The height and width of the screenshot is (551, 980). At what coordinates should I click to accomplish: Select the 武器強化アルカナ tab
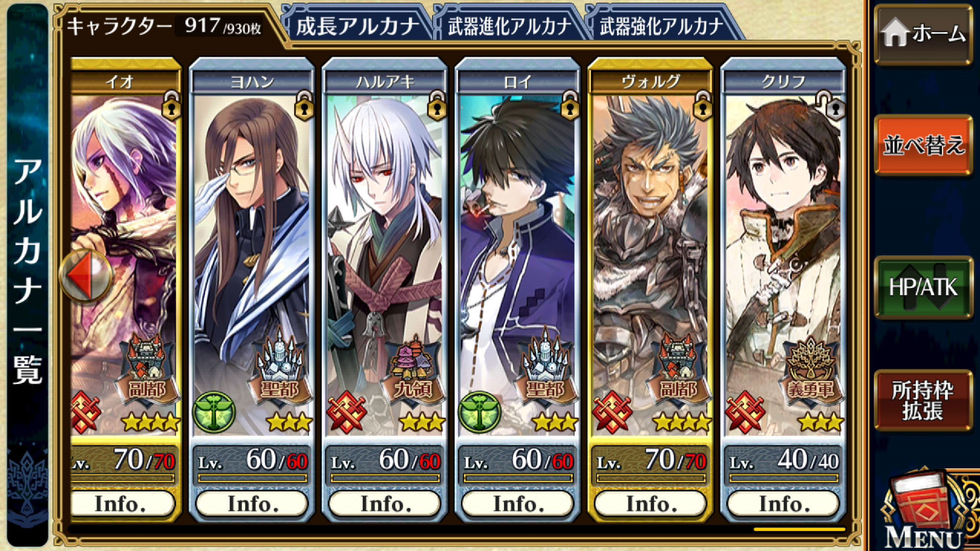661,26
